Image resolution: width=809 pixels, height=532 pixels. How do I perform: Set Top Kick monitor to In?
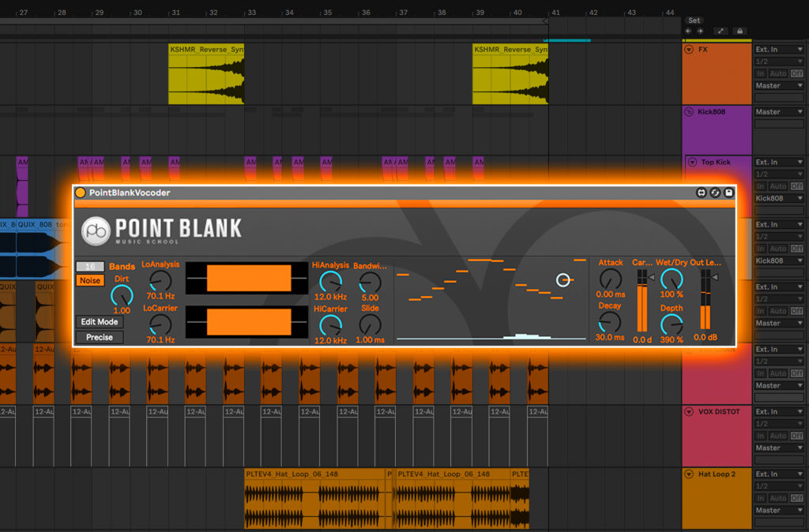(761, 186)
